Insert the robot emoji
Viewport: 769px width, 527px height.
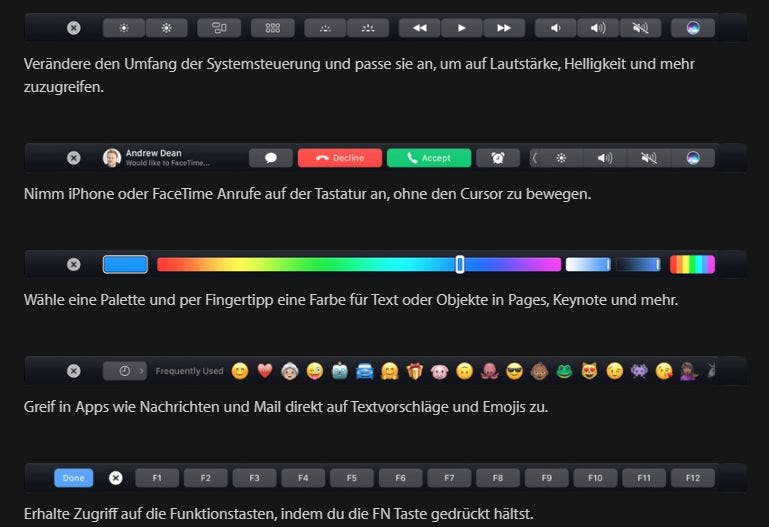[340, 372]
